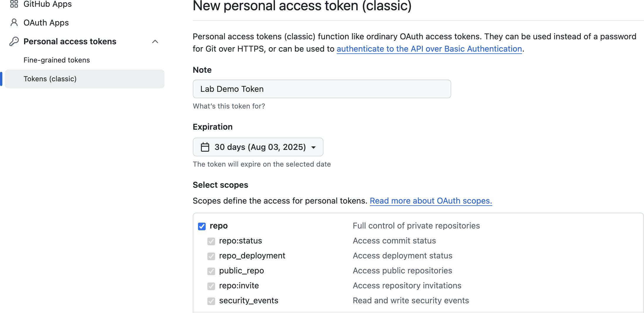Open the Basic Authentication API link
Image resolution: width=644 pixels, height=313 pixels.
[x=429, y=49]
